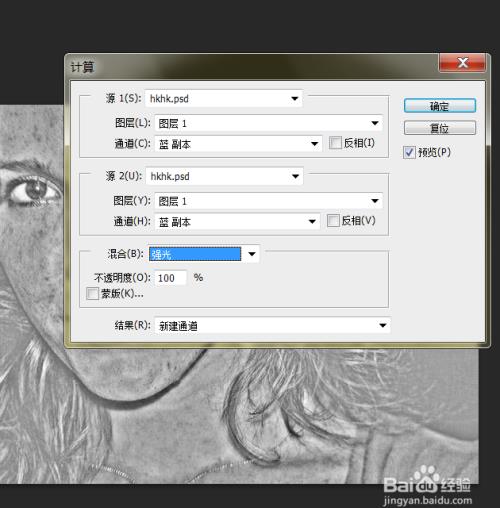
Task: Expand the 图层(Y) layer dropdown
Action: 268,201
